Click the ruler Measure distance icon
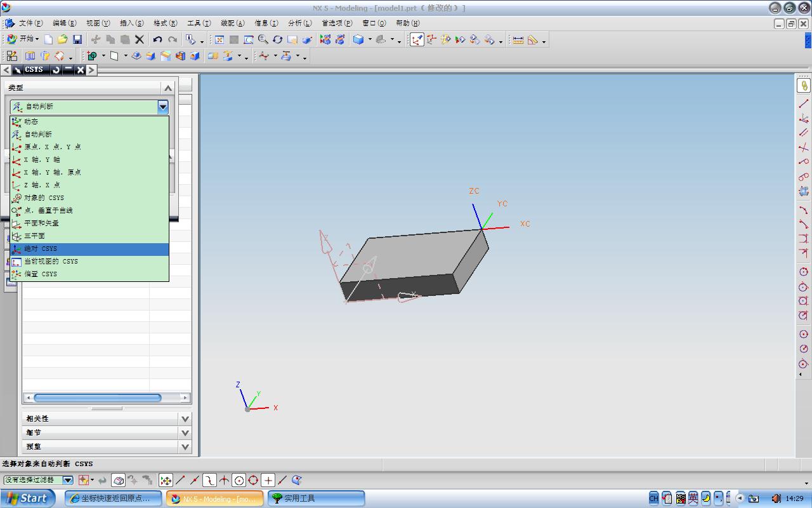The height and width of the screenshot is (508, 812). click(x=518, y=39)
